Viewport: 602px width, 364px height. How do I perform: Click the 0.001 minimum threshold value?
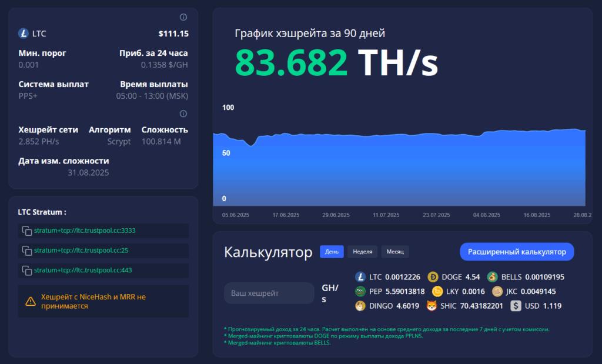[28, 65]
